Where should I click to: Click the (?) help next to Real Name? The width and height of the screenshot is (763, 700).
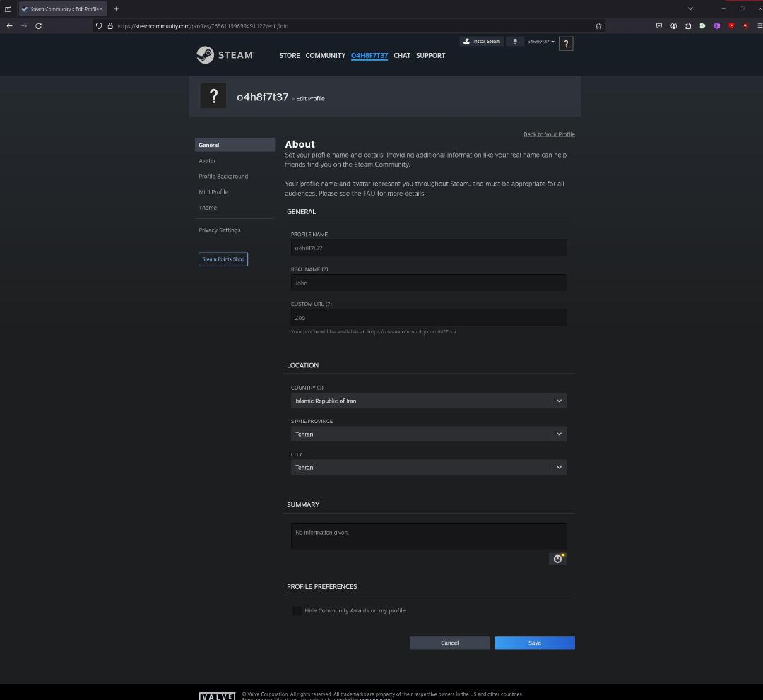point(324,269)
